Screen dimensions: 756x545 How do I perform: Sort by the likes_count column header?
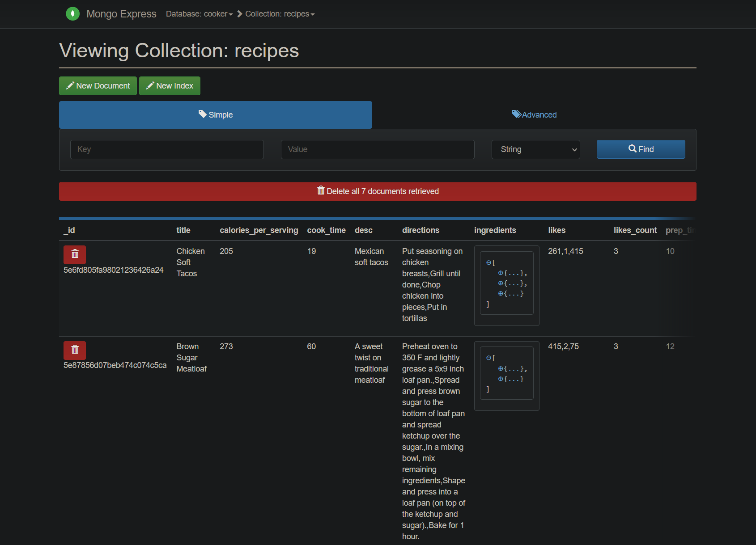click(635, 230)
